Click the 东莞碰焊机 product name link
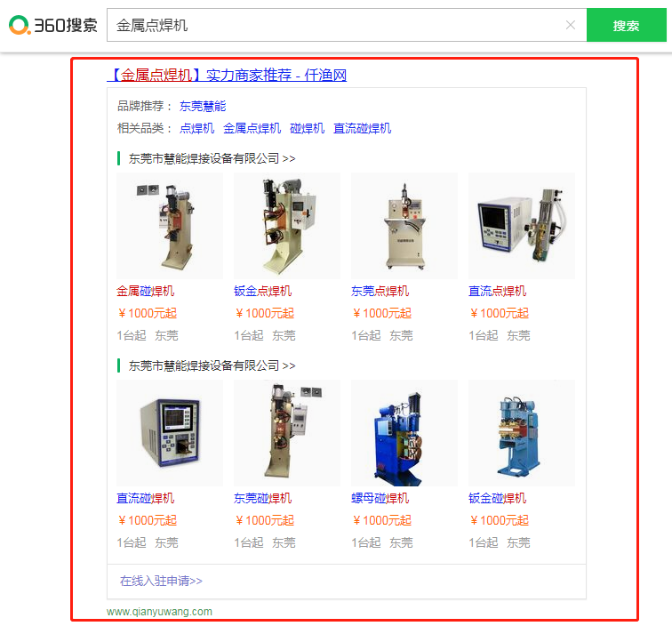 pyautogui.click(x=263, y=498)
